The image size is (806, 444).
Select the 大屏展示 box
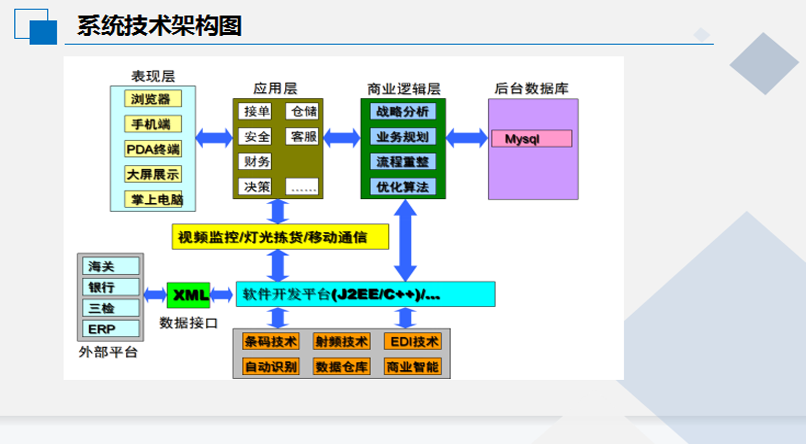(153, 174)
